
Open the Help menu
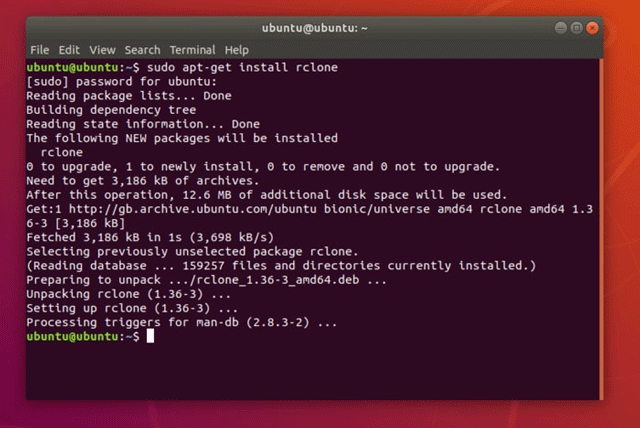(237, 49)
